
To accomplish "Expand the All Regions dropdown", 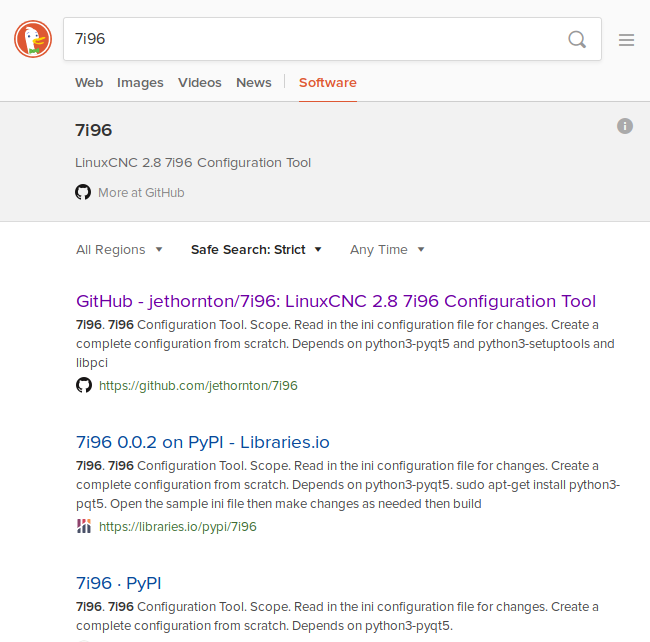I will [x=119, y=250].
